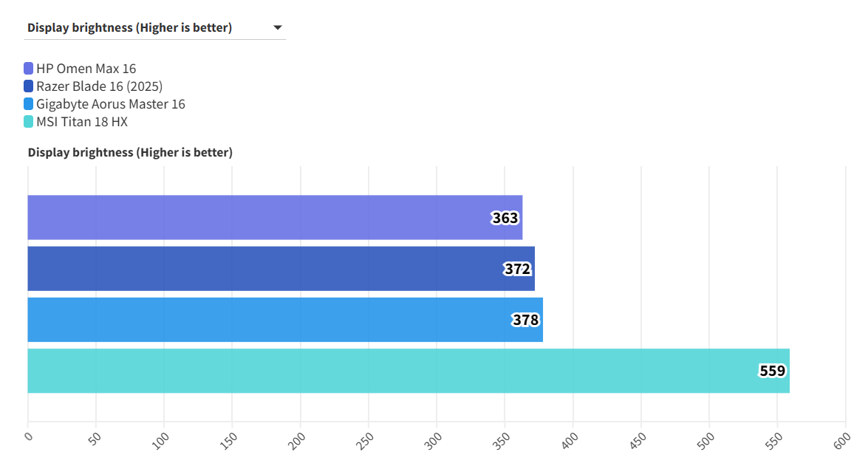Click the chart title above the bars
This screenshot has width=868, height=463.
coord(130,153)
